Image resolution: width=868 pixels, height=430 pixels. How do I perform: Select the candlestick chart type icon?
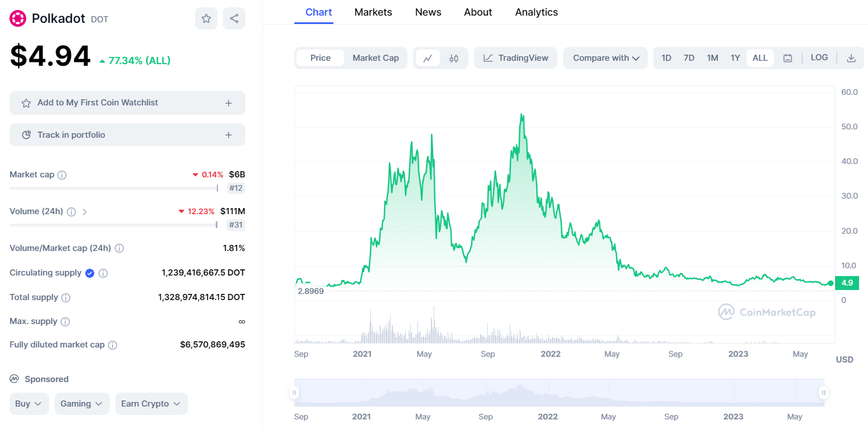coord(454,58)
